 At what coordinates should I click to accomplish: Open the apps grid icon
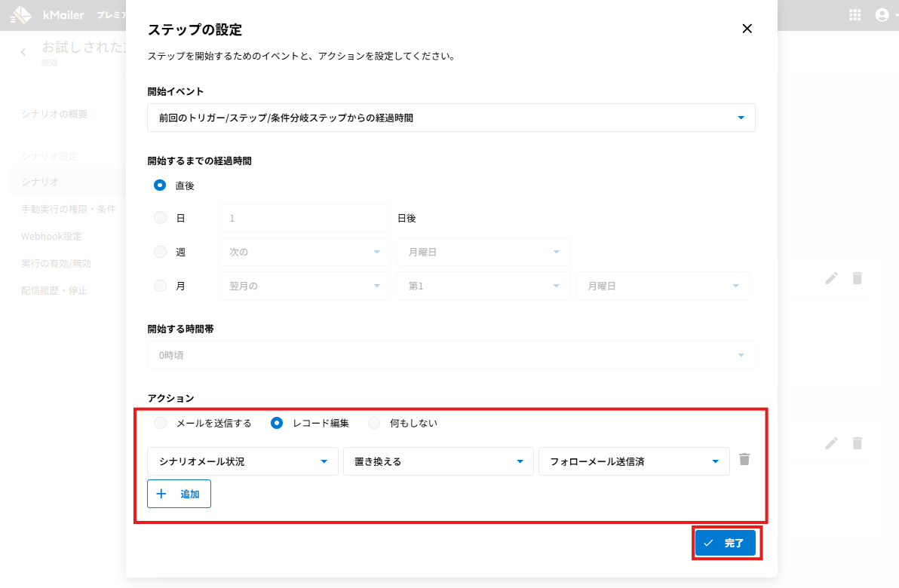[855, 15]
